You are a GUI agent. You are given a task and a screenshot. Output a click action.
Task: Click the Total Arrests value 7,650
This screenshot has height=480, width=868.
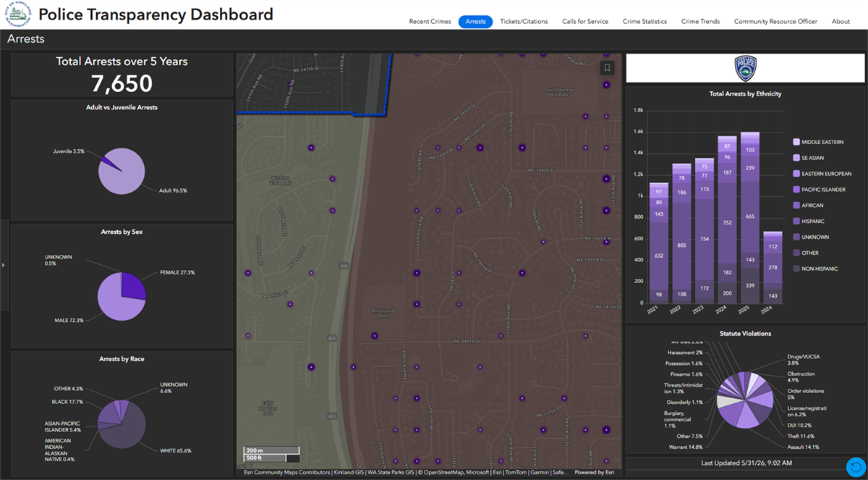[122, 83]
